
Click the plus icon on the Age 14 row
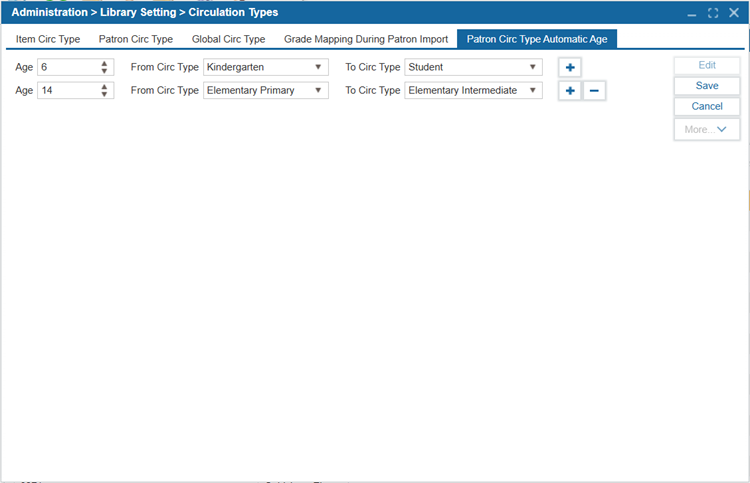[x=570, y=91]
